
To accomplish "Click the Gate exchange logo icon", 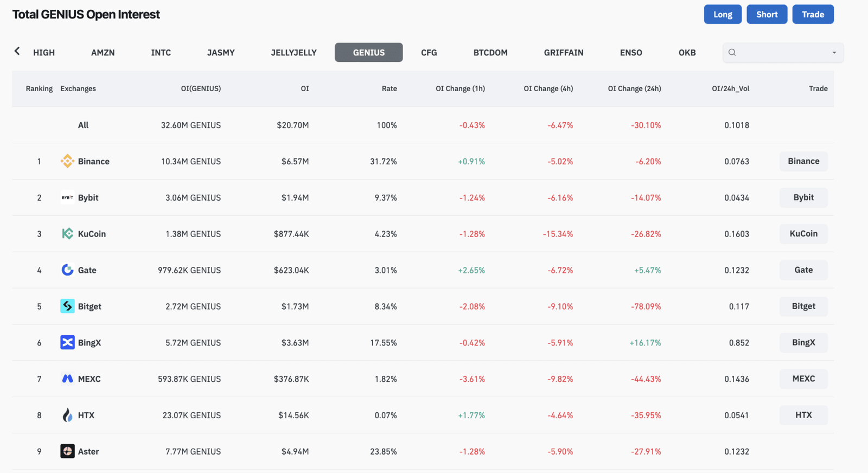I will (x=67, y=270).
